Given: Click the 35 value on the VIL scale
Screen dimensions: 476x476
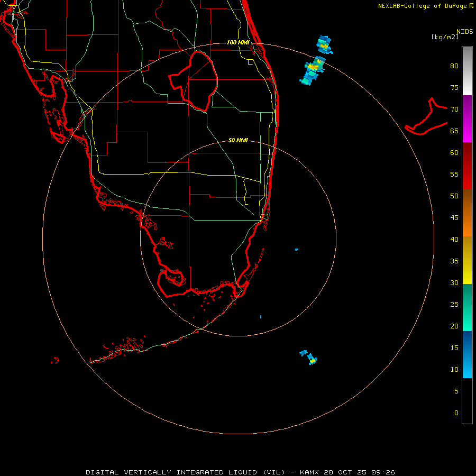Looking at the screenshot, I should coord(454,261).
